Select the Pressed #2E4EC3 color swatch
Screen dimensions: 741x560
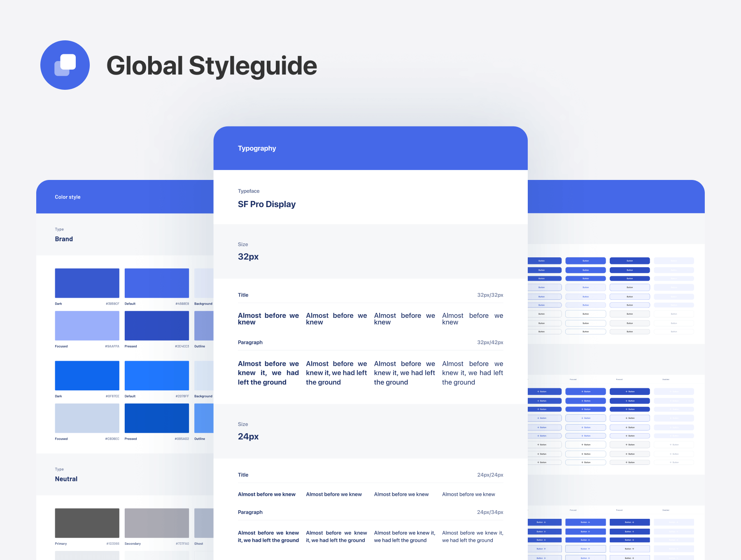pyautogui.click(x=156, y=326)
